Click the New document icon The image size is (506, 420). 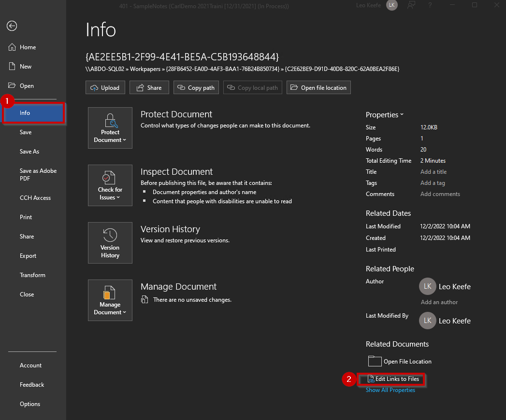pos(12,67)
